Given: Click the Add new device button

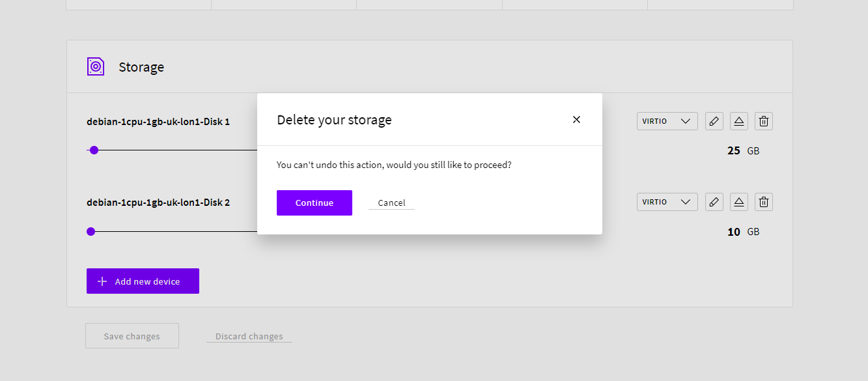Looking at the screenshot, I should click(x=143, y=281).
